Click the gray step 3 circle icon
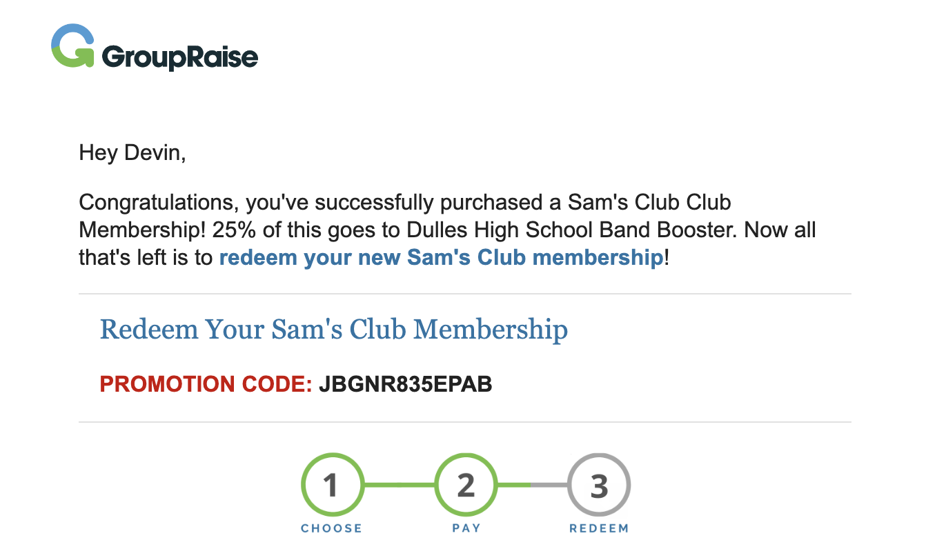The height and width of the screenshot is (560, 926). point(599,485)
